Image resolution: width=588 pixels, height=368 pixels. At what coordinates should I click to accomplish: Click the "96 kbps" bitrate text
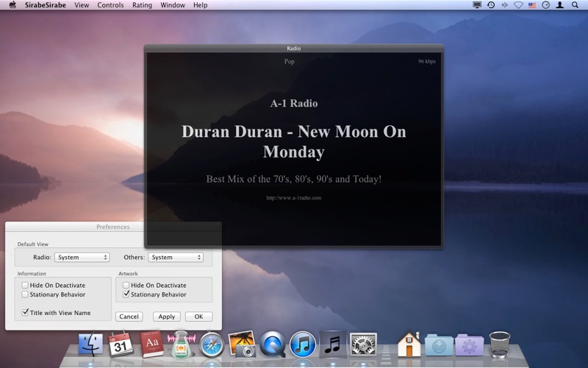(427, 61)
